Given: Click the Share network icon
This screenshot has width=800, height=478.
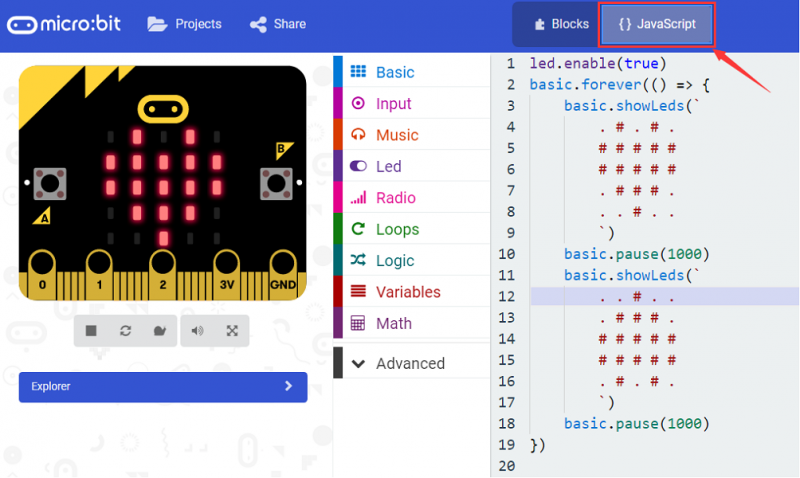Looking at the screenshot, I should click(x=258, y=24).
